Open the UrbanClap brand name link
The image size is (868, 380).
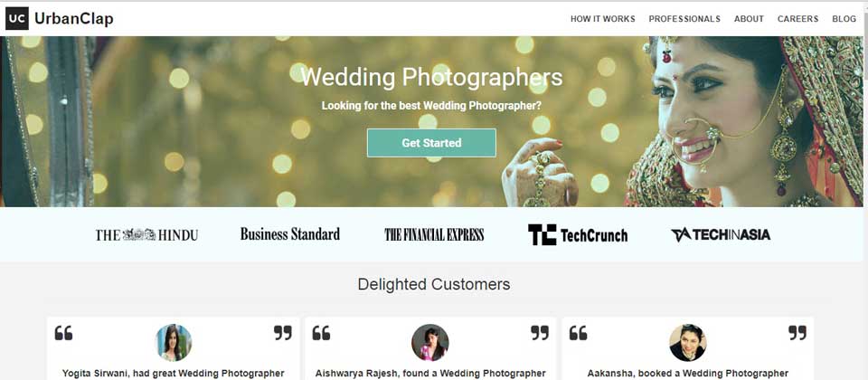coord(73,19)
